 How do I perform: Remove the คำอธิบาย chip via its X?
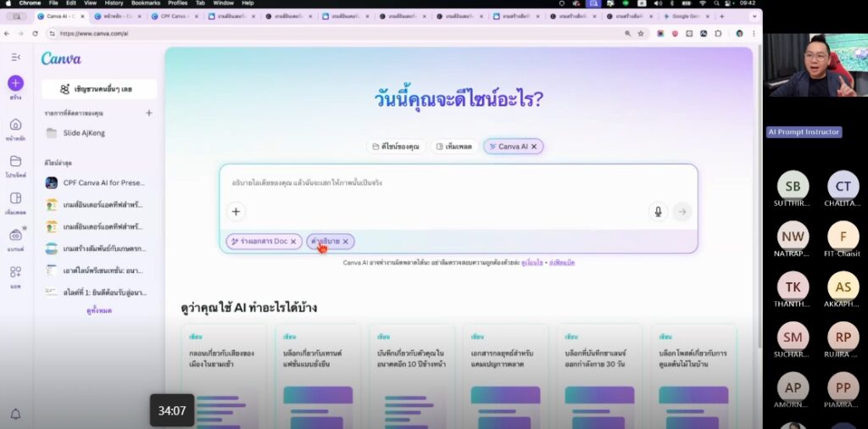[346, 242]
